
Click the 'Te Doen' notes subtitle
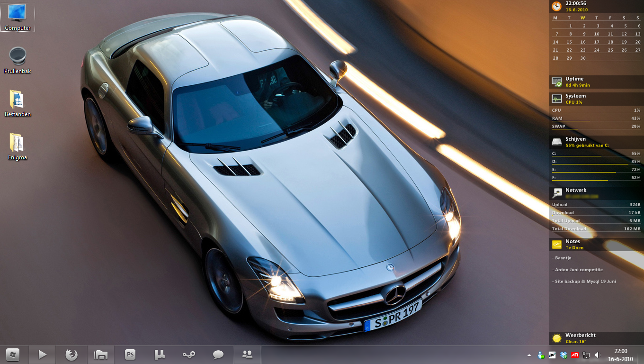pyautogui.click(x=574, y=248)
